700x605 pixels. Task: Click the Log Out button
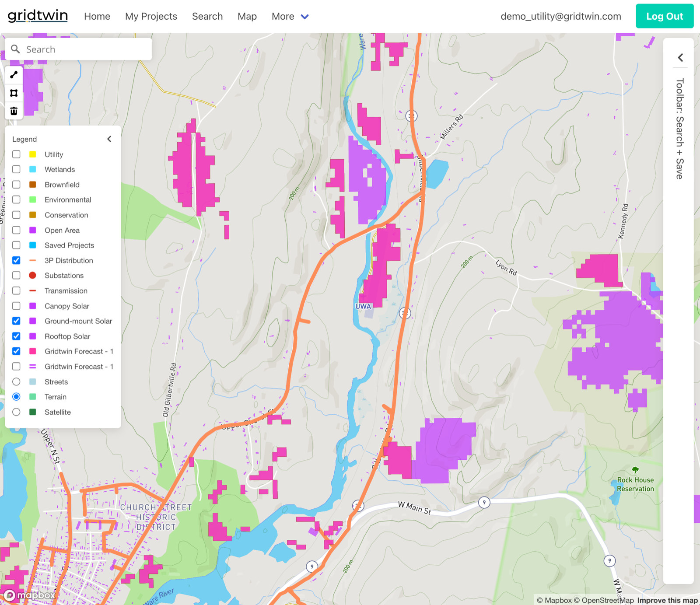point(665,16)
